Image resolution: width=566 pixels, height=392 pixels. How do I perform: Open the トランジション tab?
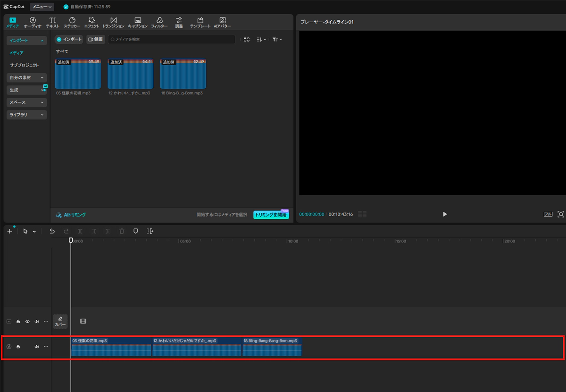click(x=113, y=23)
